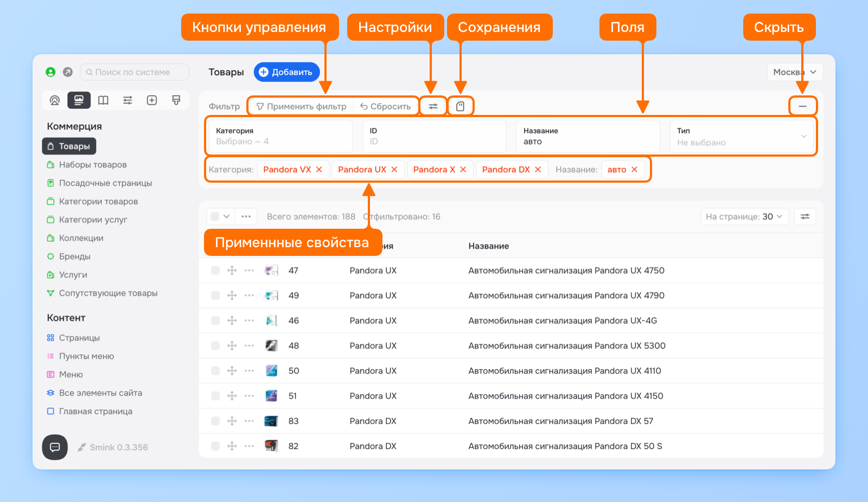
Task: Check the row 49 checkbox
Action: click(x=215, y=295)
